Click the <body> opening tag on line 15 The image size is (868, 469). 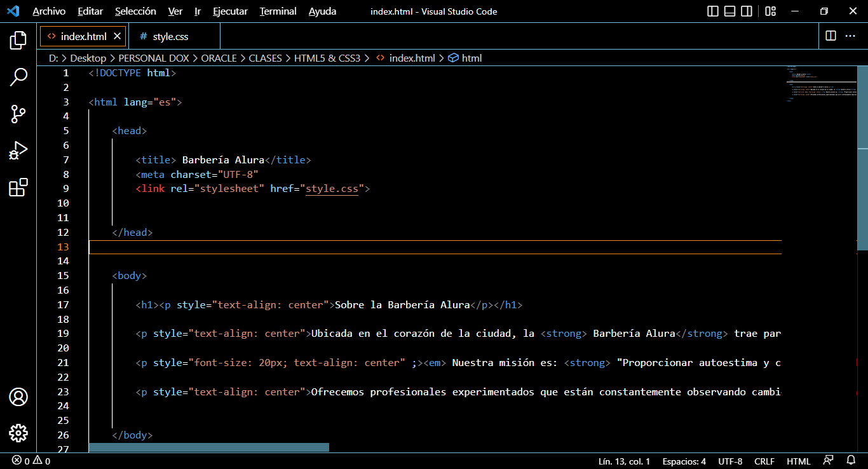coord(130,276)
